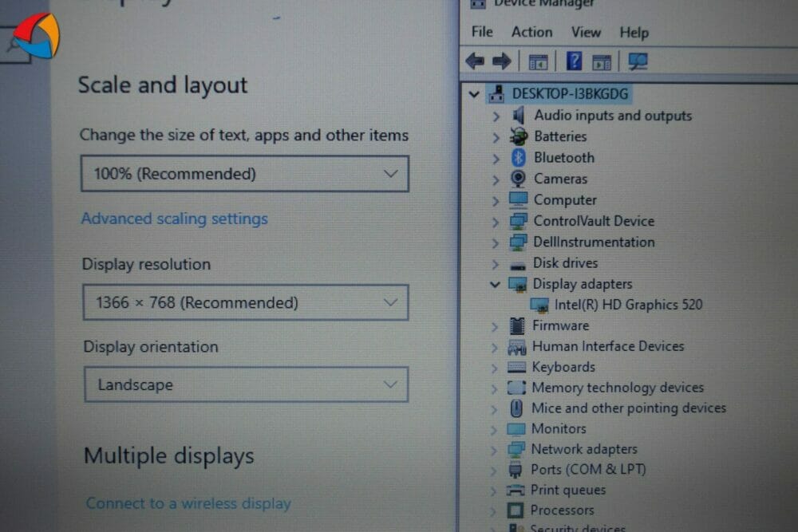798x532 pixels.
Task: Click the Intel(R) HD Graphics 520 device icon
Action: pos(539,305)
